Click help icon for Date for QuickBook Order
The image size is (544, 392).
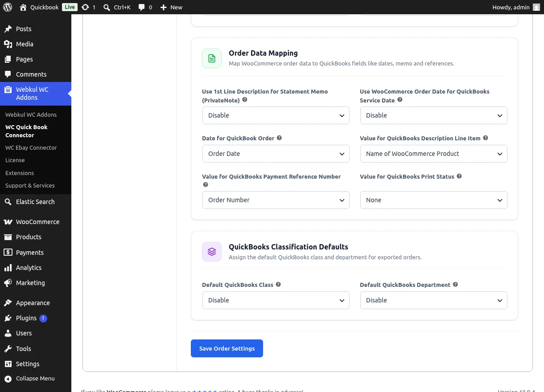point(280,138)
